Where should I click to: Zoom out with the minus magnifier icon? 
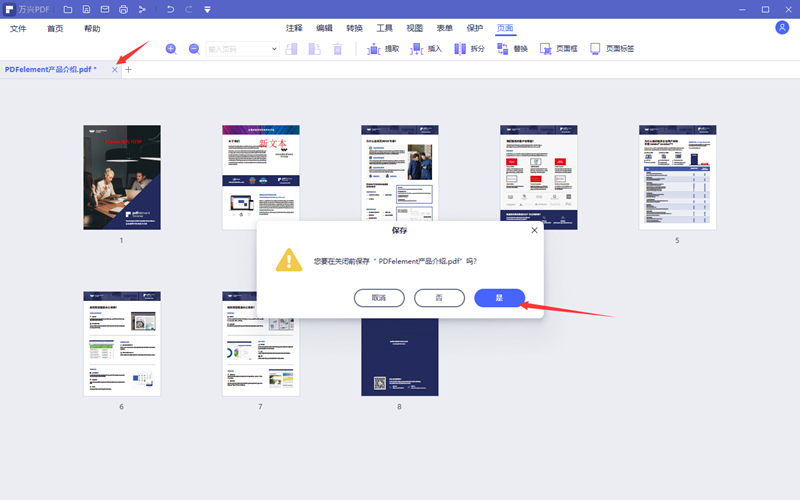click(194, 48)
